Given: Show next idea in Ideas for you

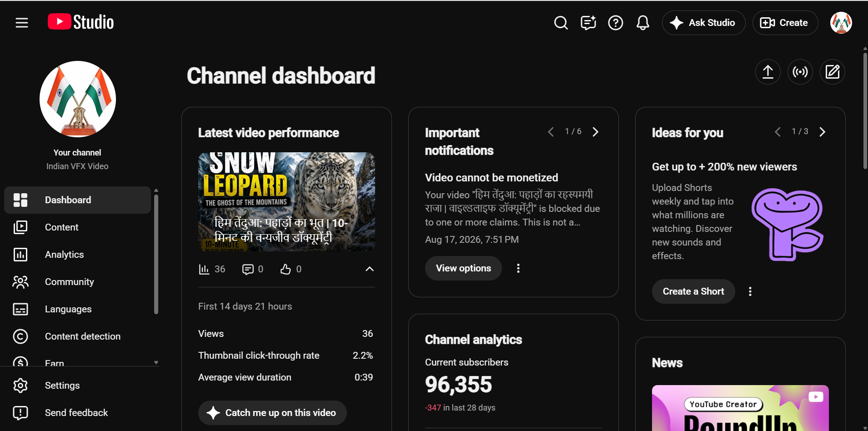Looking at the screenshot, I should [x=823, y=132].
